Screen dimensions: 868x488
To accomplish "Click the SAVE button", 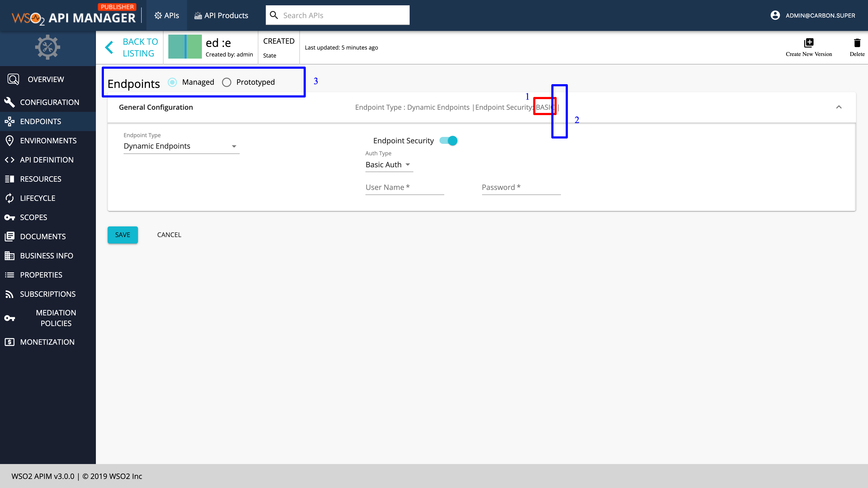I will [x=122, y=235].
